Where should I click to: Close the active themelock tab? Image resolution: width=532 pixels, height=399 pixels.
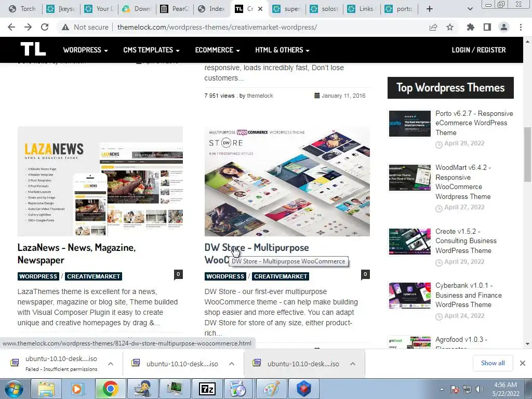coord(260,9)
